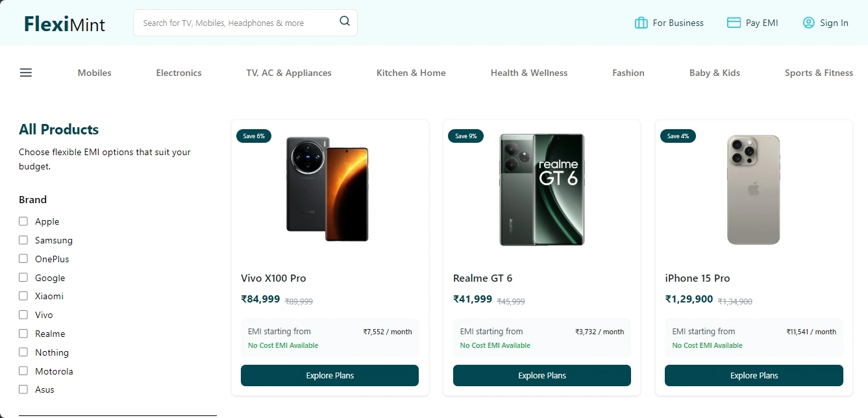Click the Save 6% badge on Vivo X100 Pro
Screen dimensions: 868x418
point(253,136)
